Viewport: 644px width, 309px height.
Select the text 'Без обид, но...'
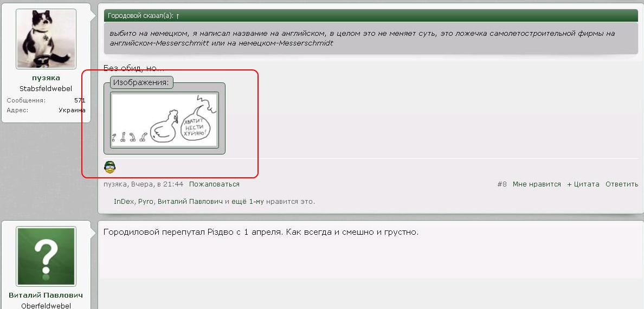pos(134,68)
